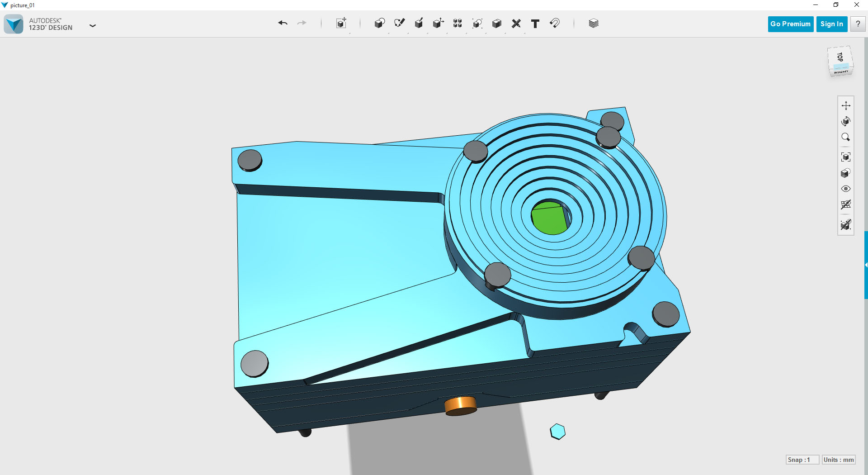Screen dimensions: 868x475
Task: Click the Go Premium button
Action: (790, 24)
